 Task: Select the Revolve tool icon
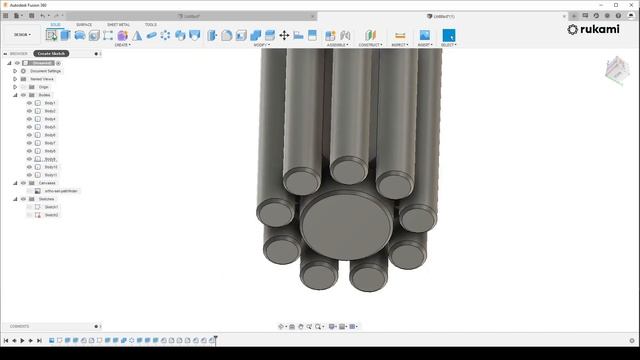click(80, 36)
